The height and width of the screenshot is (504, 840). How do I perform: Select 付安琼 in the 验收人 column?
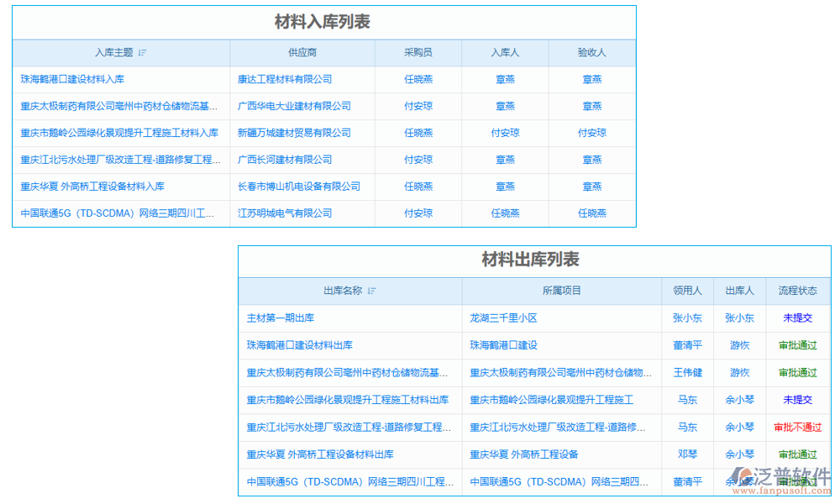592,133
